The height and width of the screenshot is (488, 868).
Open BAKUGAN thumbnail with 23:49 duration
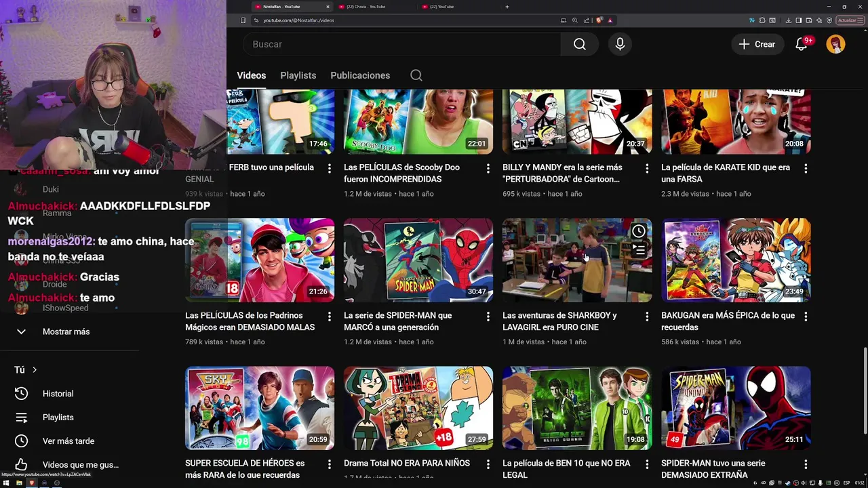coord(736,260)
